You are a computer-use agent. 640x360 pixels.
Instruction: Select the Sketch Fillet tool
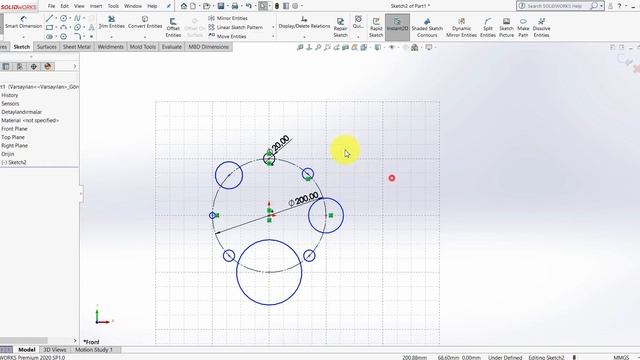(x=77, y=36)
